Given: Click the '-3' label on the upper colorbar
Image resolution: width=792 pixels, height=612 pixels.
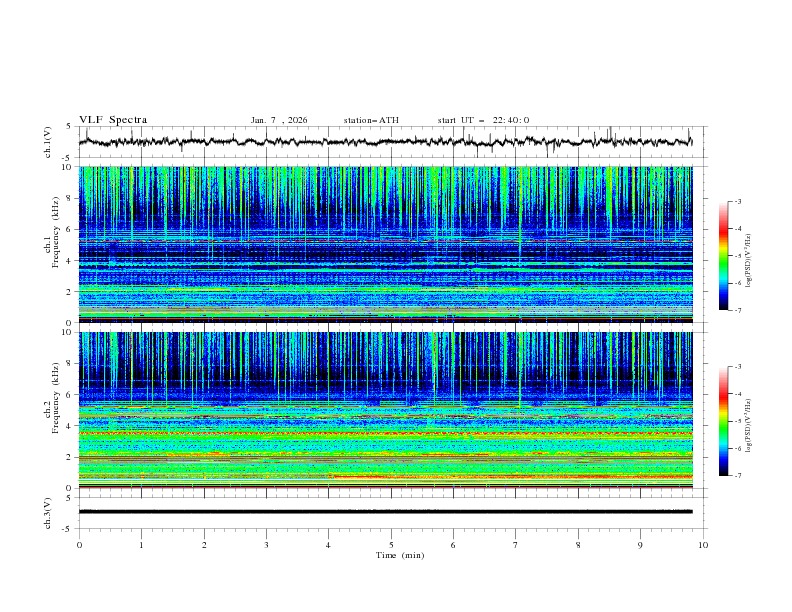Looking at the screenshot, I should (x=738, y=201).
